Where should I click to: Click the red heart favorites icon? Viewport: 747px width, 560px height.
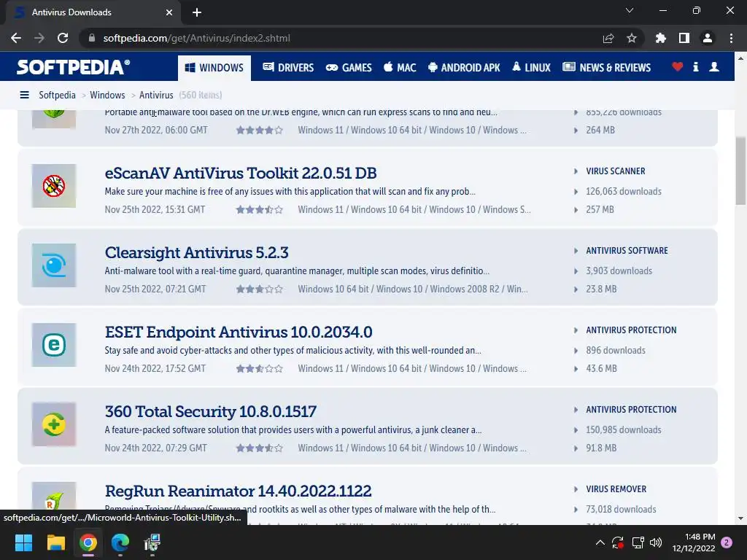tap(677, 66)
